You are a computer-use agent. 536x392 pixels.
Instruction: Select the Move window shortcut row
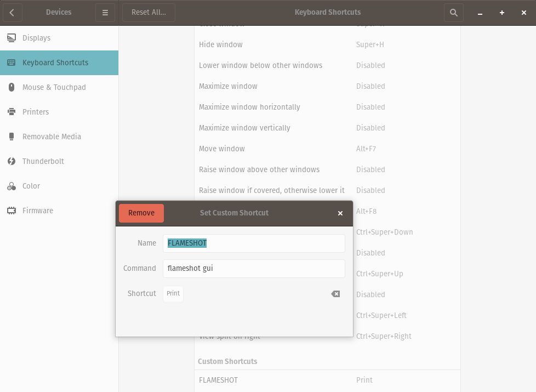click(x=328, y=149)
